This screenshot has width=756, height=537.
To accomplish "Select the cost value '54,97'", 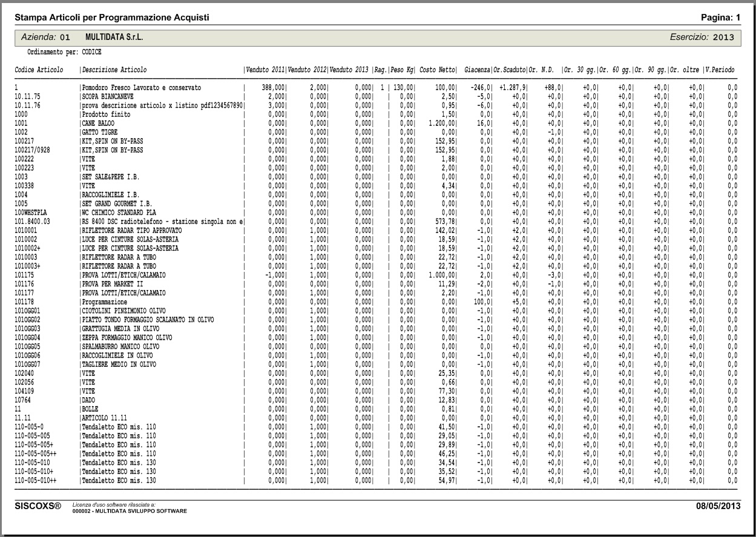I will (x=449, y=480).
